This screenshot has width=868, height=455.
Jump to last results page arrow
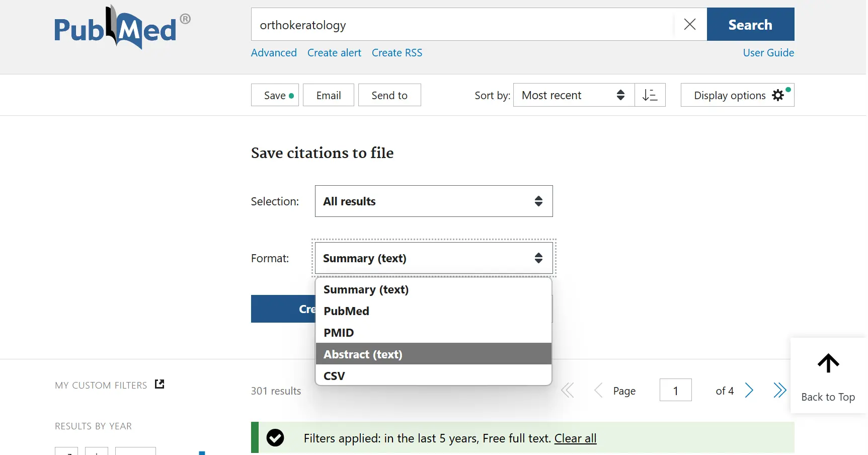(779, 391)
